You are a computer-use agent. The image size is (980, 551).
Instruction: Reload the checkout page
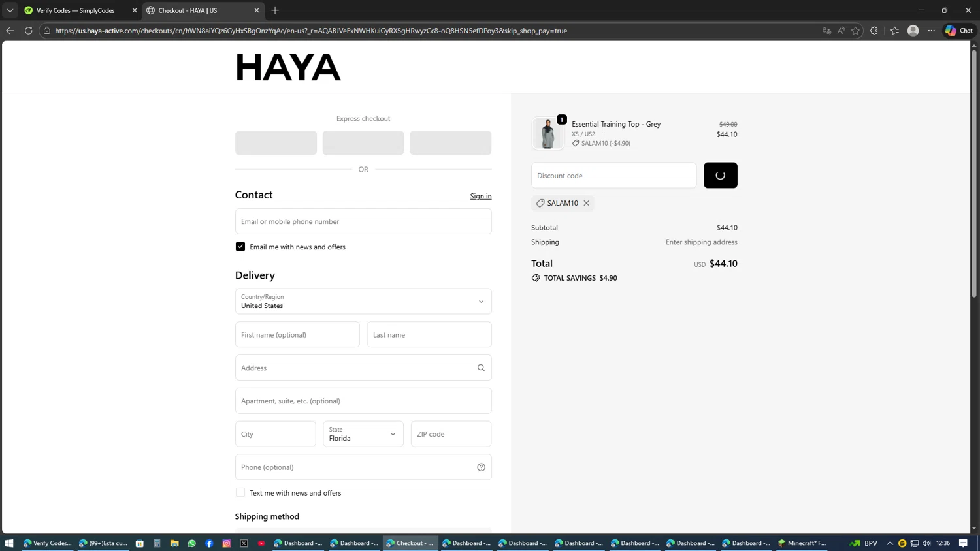pyautogui.click(x=28, y=31)
